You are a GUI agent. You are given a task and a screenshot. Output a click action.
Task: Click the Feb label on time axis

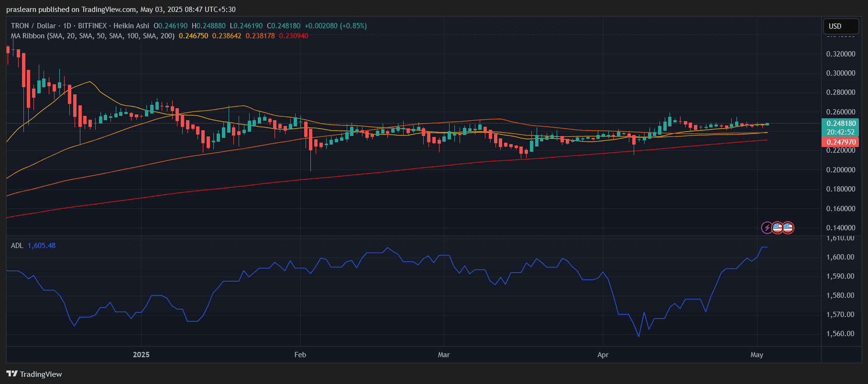click(300, 355)
